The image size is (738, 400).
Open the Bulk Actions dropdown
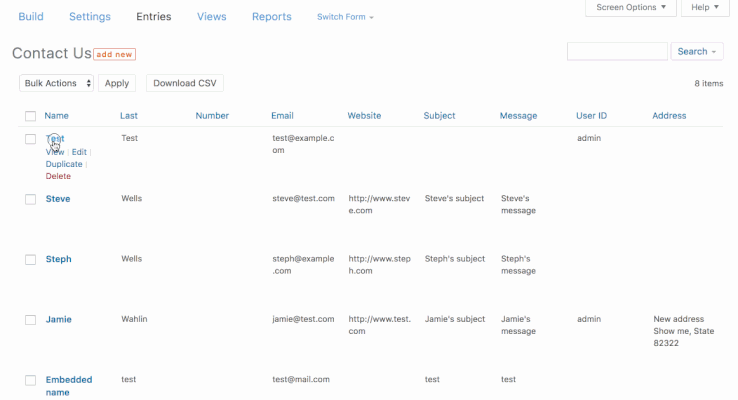tap(56, 83)
